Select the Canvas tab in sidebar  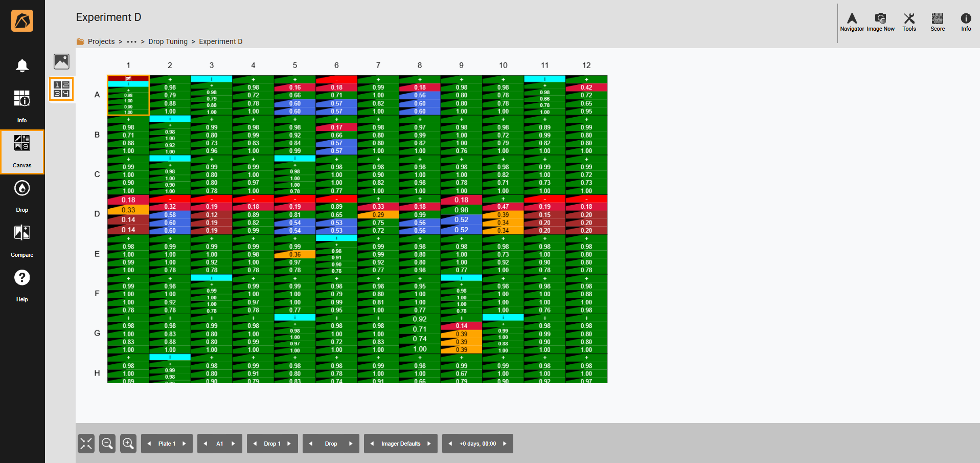pyautogui.click(x=22, y=151)
